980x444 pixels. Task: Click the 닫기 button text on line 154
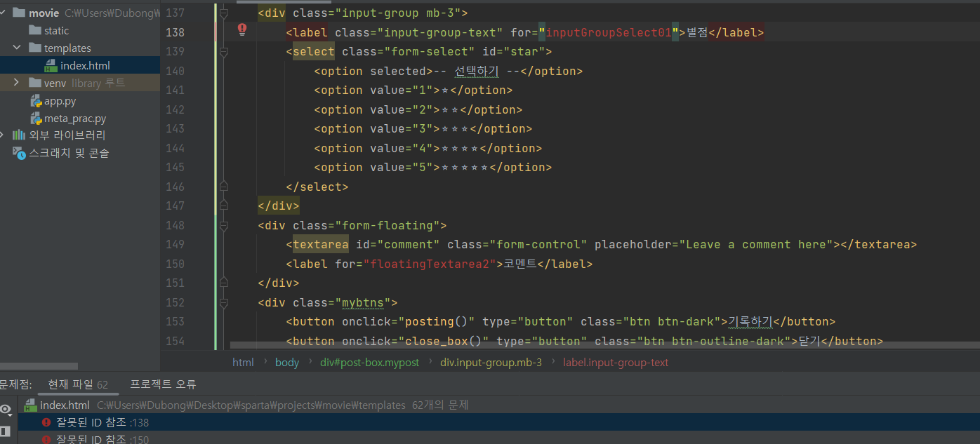tap(809, 341)
